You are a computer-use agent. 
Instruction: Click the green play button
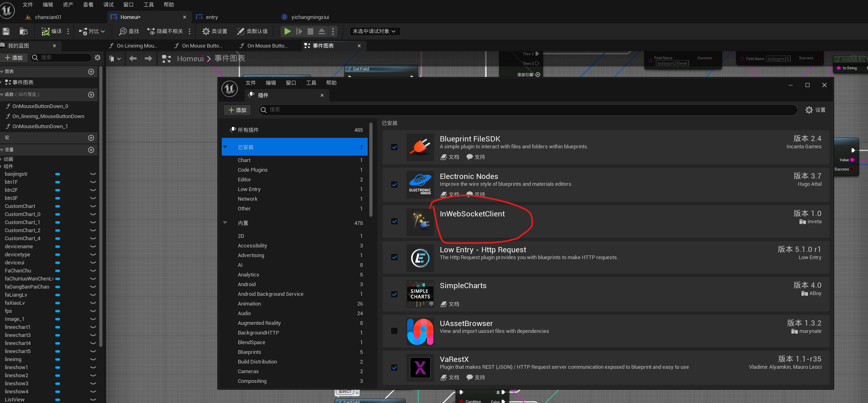(x=287, y=31)
